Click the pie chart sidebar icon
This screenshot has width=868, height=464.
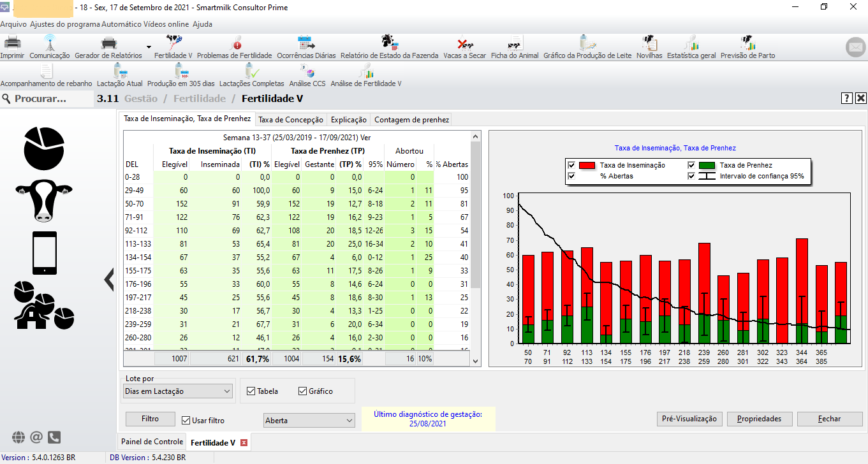(x=44, y=147)
